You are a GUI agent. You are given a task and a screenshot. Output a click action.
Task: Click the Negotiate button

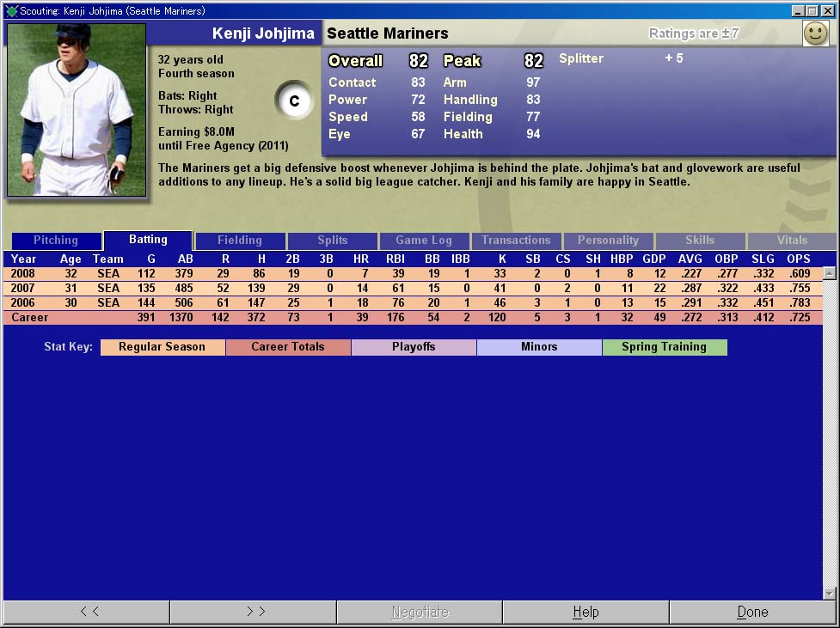[x=420, y=612]
